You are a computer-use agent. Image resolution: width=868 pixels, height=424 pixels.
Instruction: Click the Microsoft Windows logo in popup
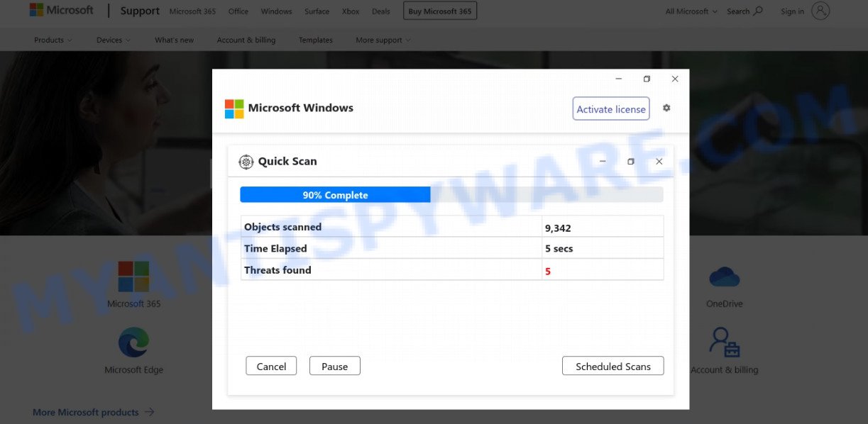pos(234,108)
